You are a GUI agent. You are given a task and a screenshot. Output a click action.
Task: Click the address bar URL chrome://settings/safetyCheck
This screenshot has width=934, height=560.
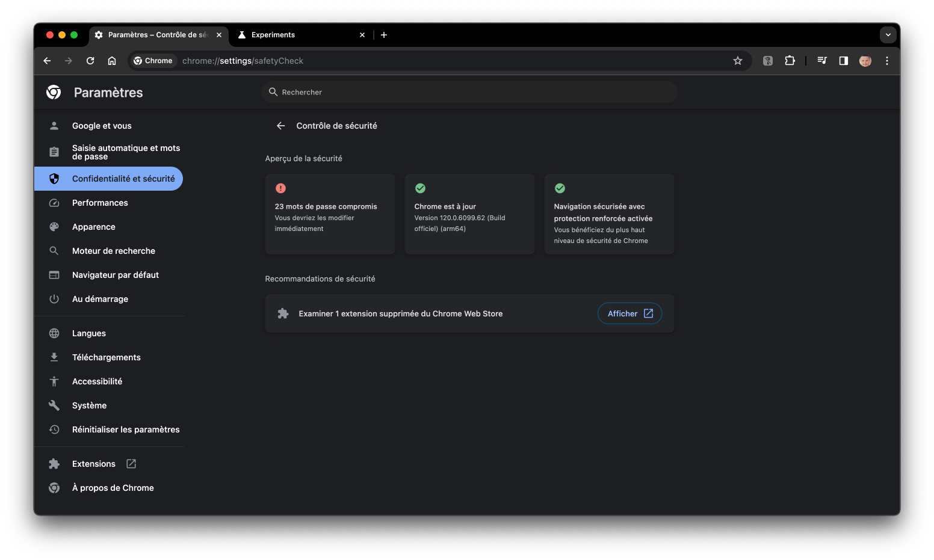[243, 61]
